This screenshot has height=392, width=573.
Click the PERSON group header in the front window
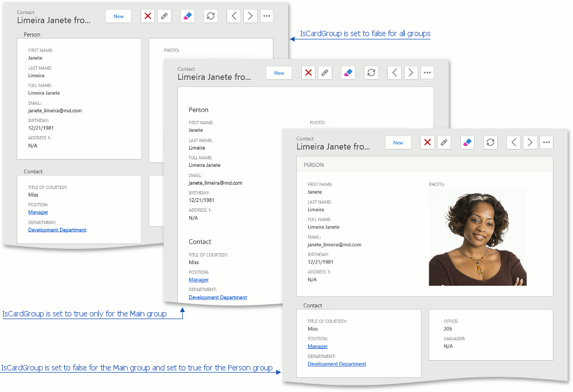[425, 165]
